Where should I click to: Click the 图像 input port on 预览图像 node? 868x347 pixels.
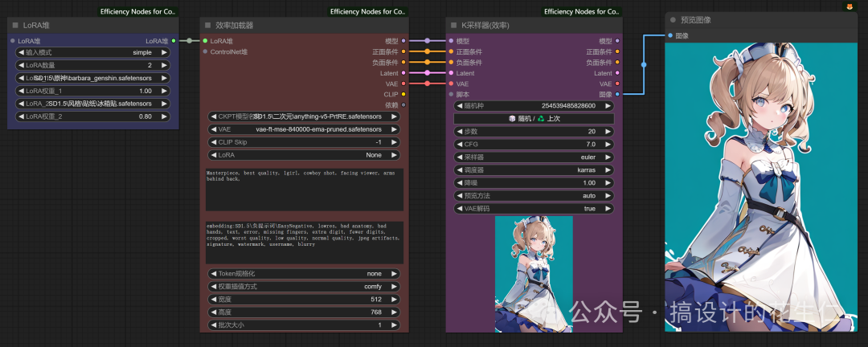click(x=670, y=35)
